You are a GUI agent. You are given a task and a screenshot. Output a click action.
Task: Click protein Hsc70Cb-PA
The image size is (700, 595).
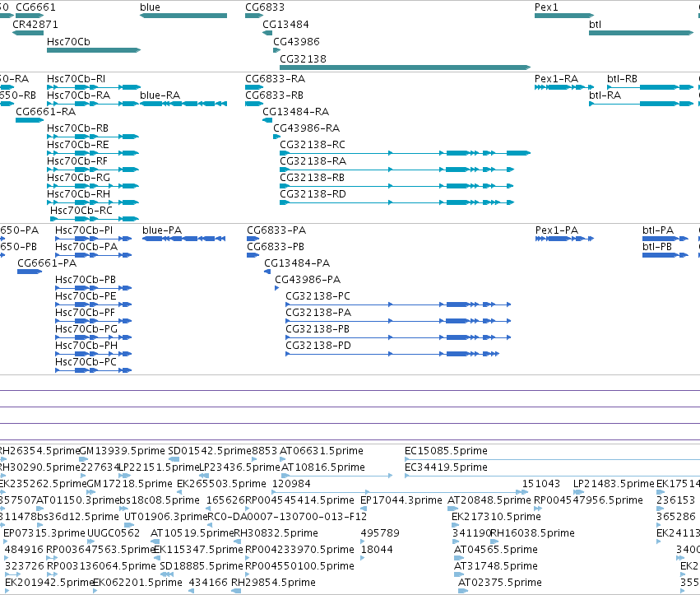93,255
